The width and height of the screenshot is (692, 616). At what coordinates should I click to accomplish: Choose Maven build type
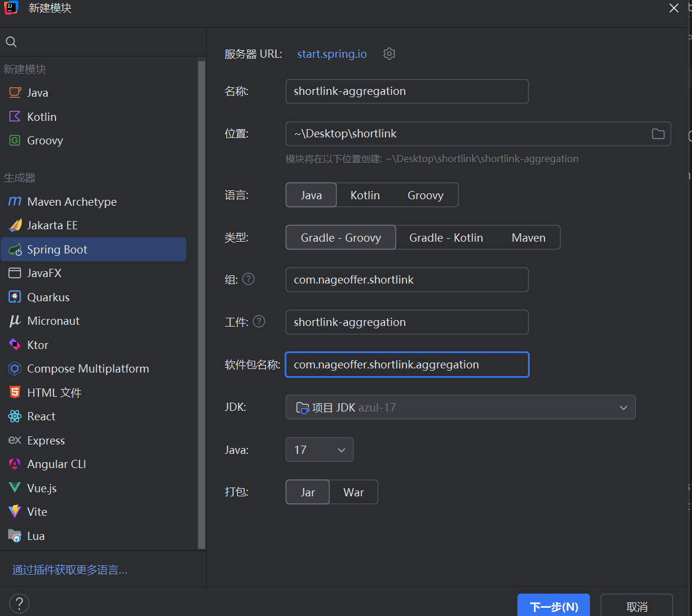click(x=529, y=237)
